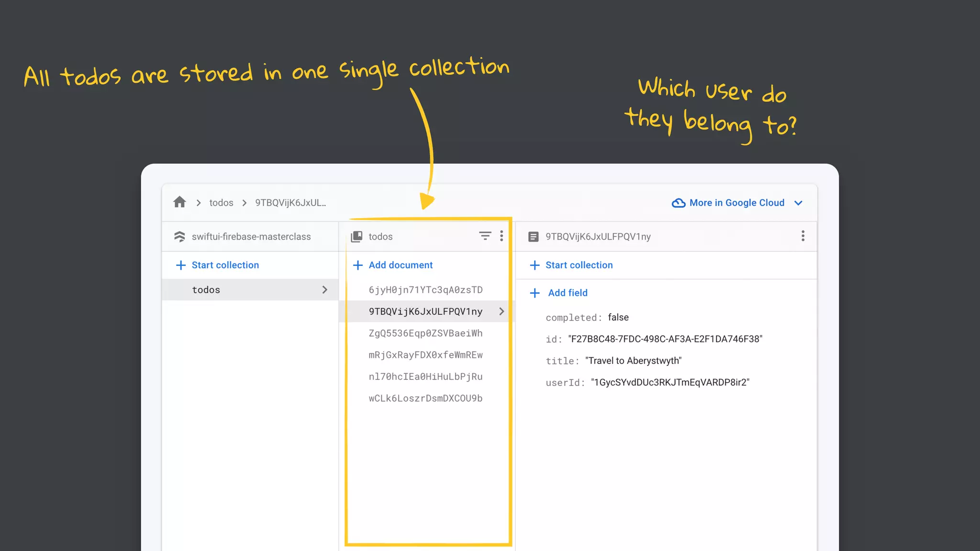Expand the More in Google Cloud chevron
This screenshot has height=551, width=980.
coord(798,203)
